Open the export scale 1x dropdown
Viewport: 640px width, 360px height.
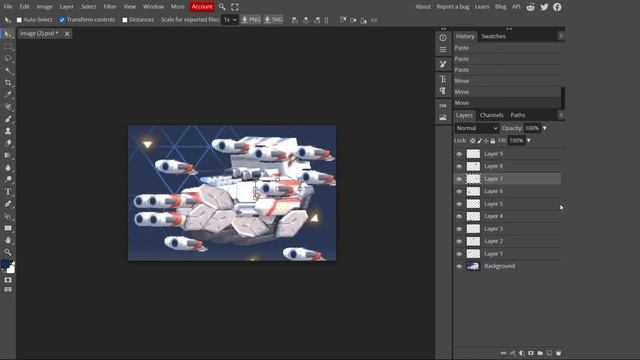coord(230,20)
